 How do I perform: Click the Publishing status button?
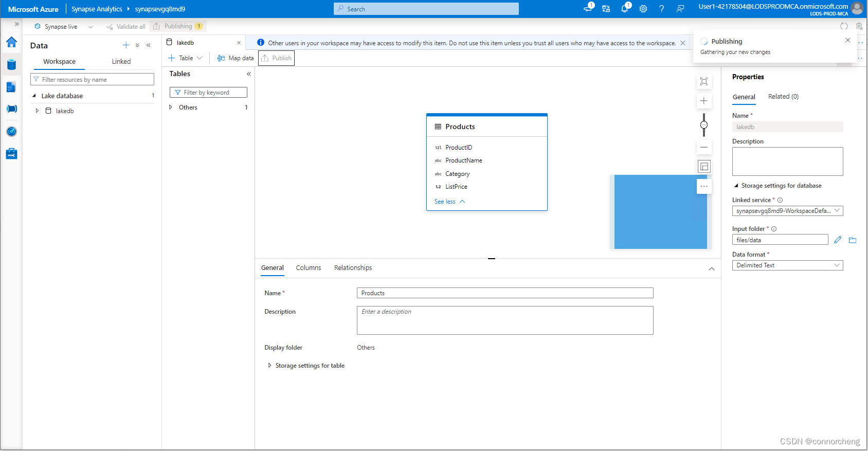(x=178, y=26)
